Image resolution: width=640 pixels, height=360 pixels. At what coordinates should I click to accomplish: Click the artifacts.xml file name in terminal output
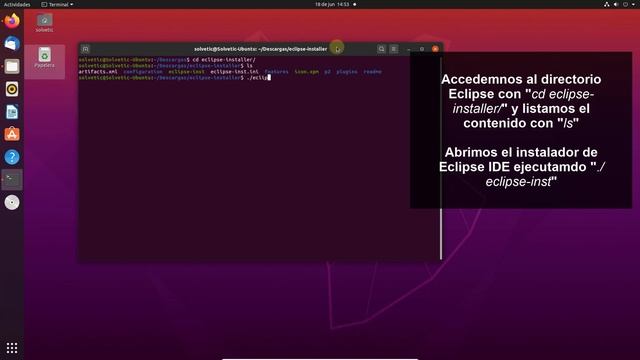click(98, 71)
